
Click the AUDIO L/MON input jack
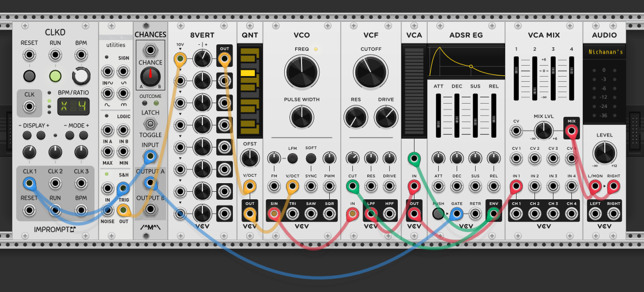(594, 187)
